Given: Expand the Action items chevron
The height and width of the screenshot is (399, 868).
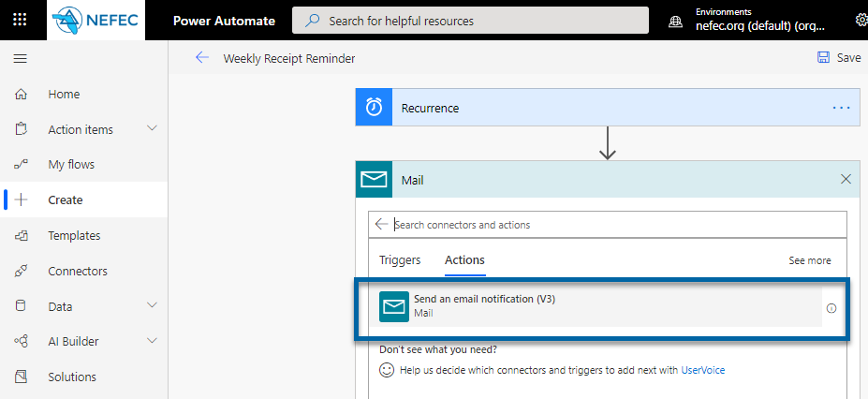Looking at the screenshot, I should [153, 129].
